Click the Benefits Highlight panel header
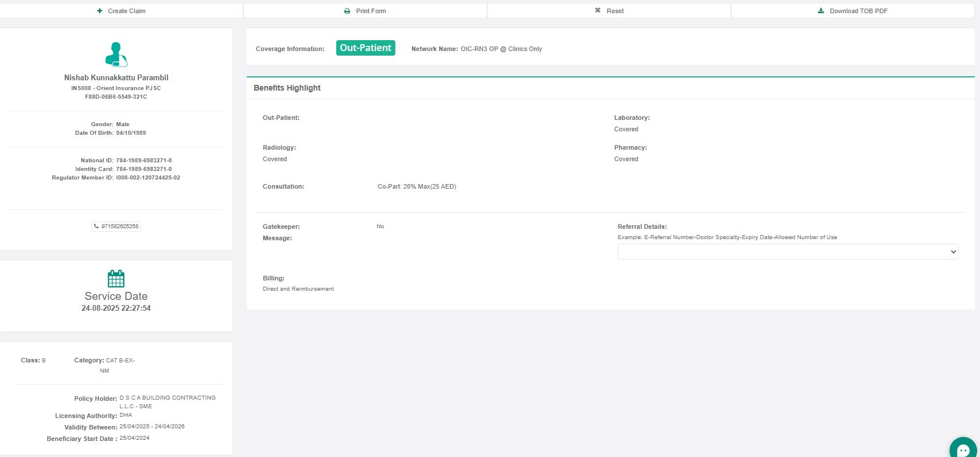 [x=287, y=88]
